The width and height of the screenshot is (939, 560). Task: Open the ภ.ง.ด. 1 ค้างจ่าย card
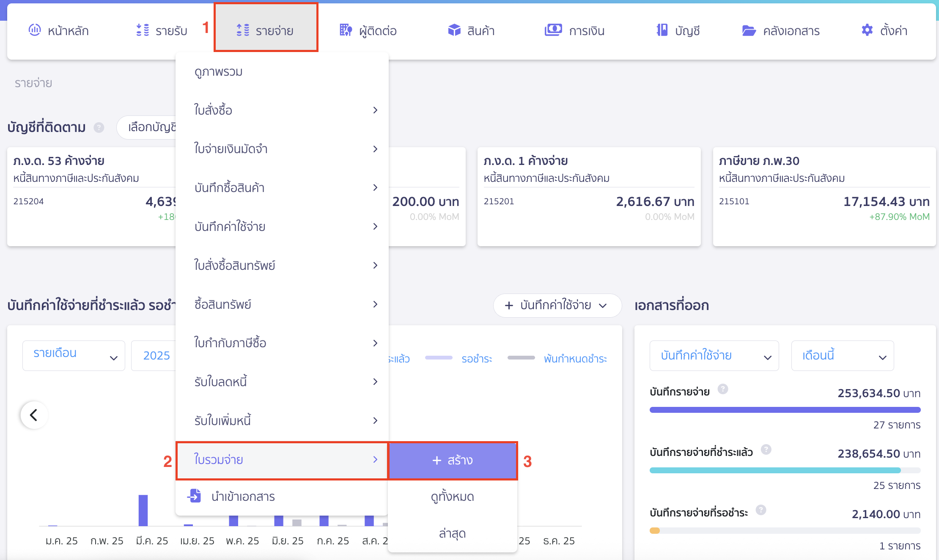[589, 197]
